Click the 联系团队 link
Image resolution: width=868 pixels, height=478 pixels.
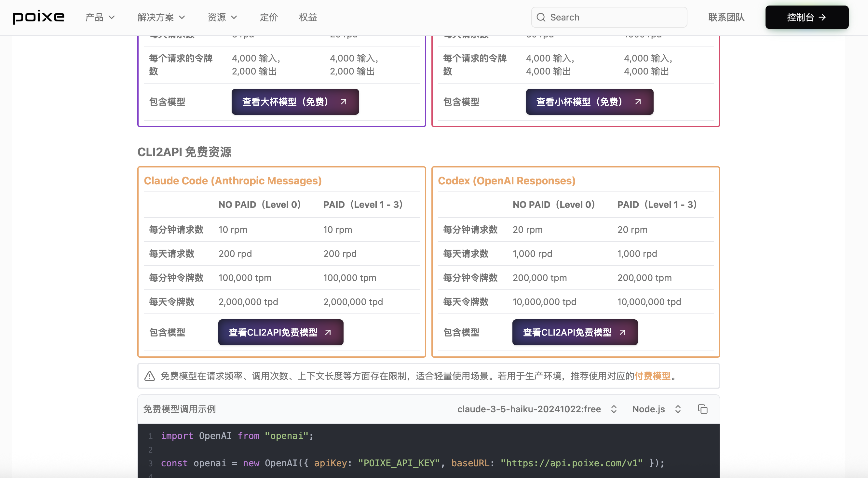726,17
